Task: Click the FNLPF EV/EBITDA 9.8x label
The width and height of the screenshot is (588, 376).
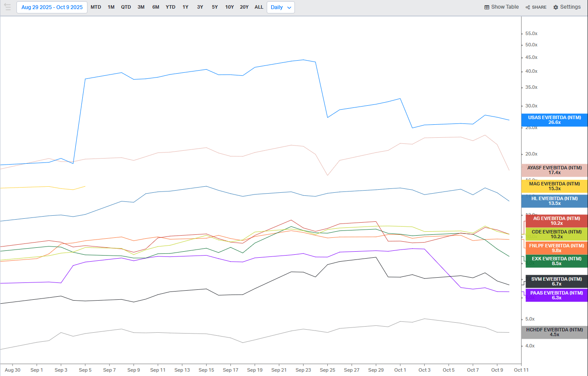Action: coord(556,248)
